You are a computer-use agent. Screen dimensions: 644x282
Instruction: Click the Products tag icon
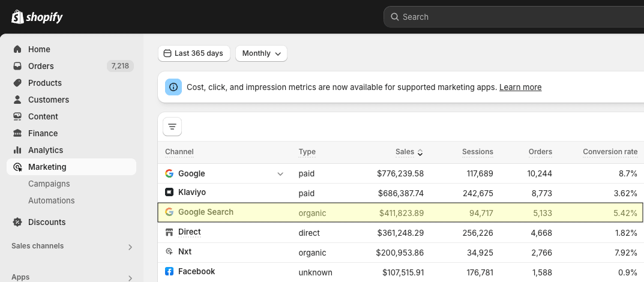tap(17, 83)
